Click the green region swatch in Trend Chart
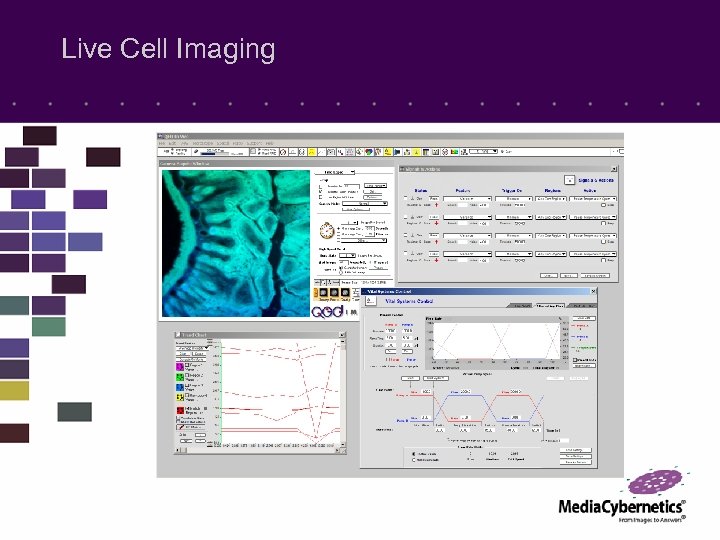The image size is (720, 540). click(x=180, y=377)
